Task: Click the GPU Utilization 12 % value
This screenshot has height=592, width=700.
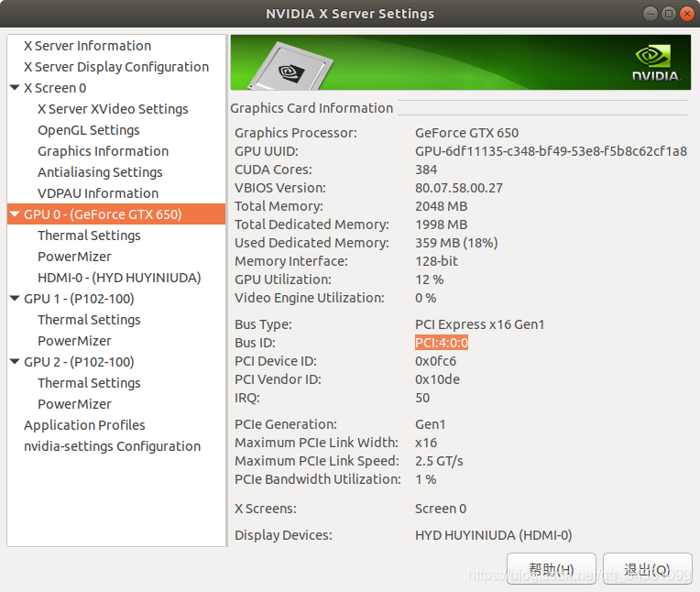Action: tap(429, 280)
